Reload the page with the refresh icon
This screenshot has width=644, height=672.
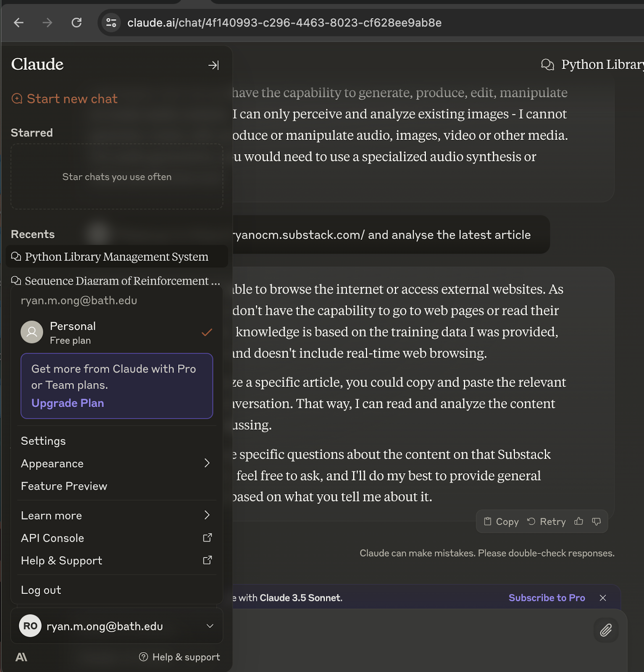(x=76, y=23)
